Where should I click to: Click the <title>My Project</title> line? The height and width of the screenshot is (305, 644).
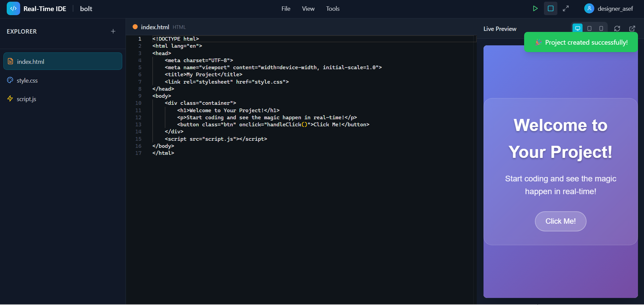(203, 75)
